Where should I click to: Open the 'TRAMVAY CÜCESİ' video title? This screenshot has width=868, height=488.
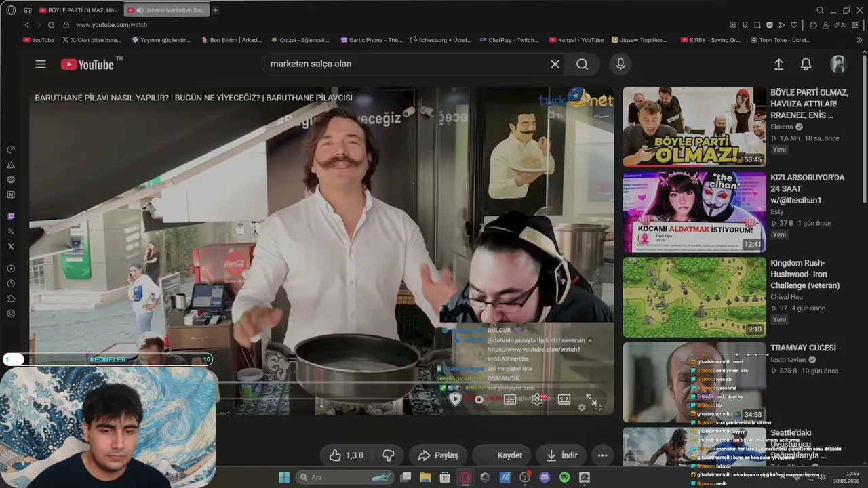point(803,348)
